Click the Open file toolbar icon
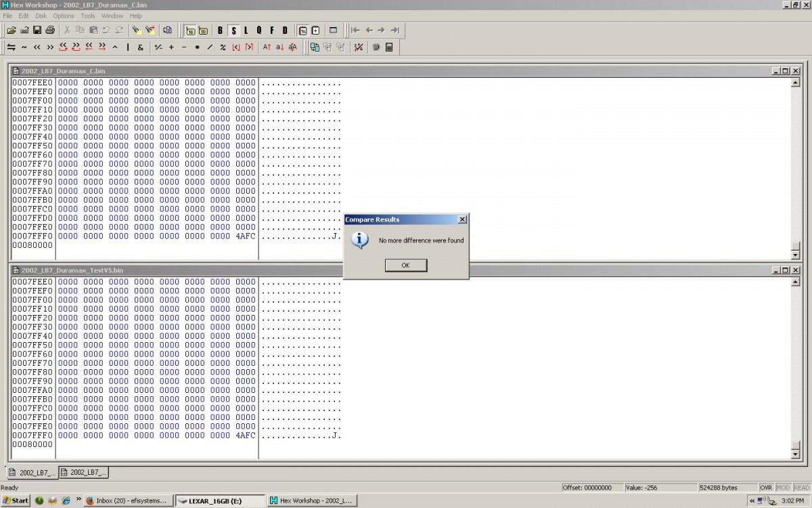 coord(12,30)
